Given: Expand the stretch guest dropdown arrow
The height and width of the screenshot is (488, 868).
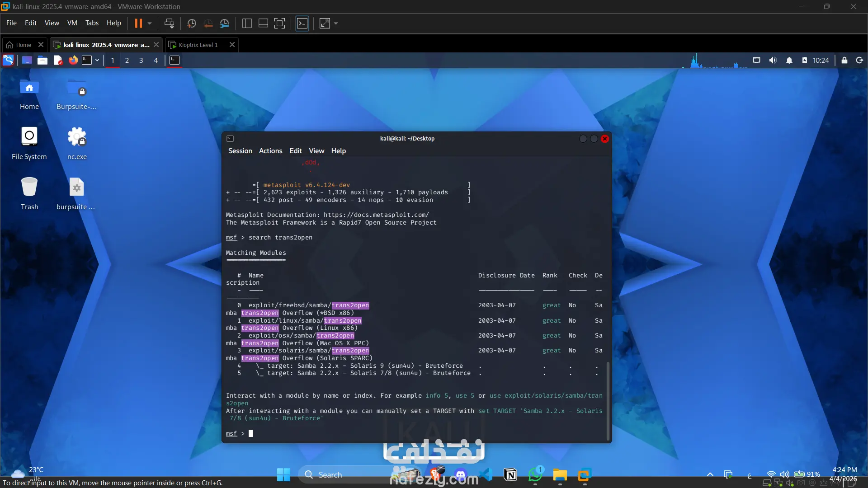Looking at the screenshot, I should pos(336,23).
